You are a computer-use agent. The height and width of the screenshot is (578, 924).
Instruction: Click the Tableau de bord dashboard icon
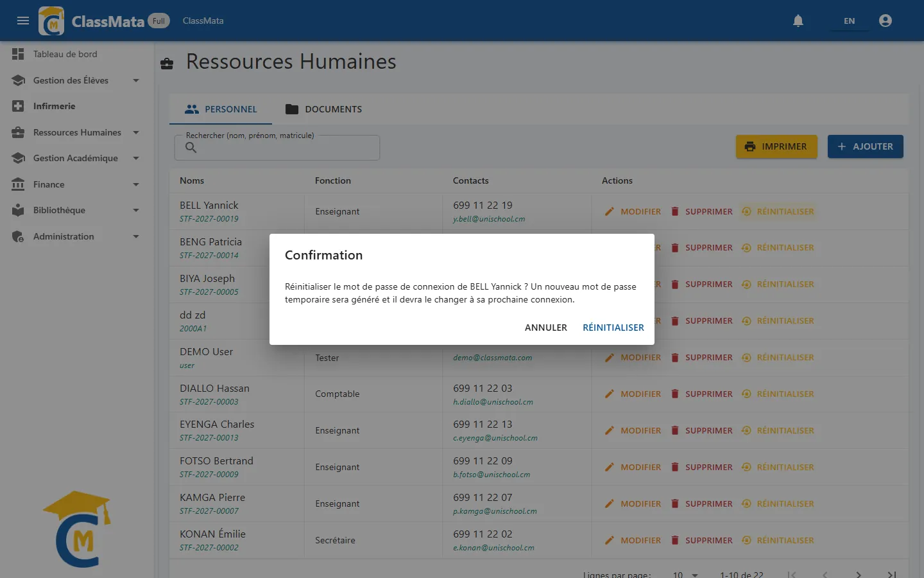tap(18, 54)
